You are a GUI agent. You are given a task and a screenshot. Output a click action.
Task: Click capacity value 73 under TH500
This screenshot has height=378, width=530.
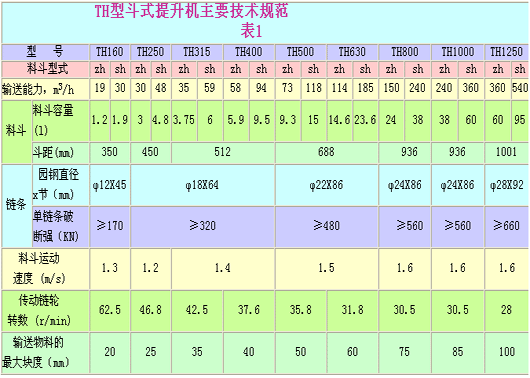tap(287, 88)
